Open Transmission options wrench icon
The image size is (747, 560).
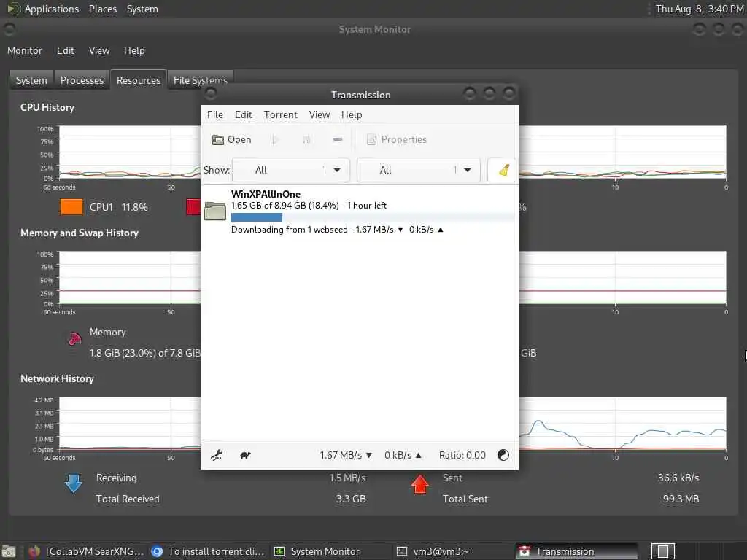point(217,455)
